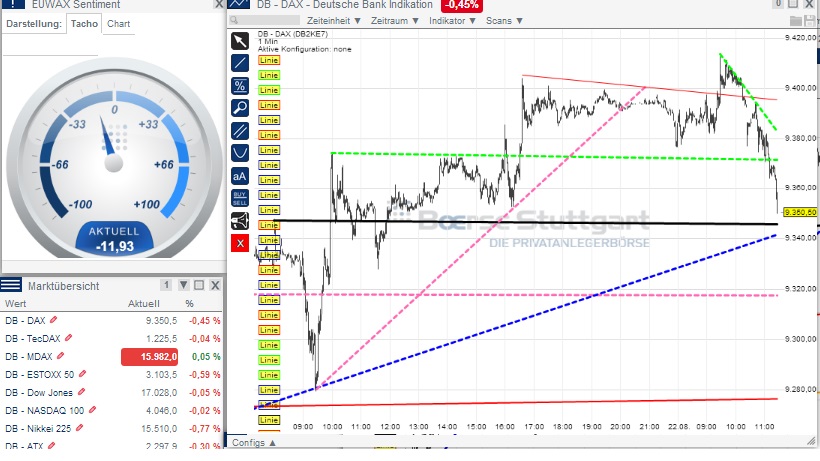Image resolution: width=820 pixels, height=461 pixels.
Task: Open the Marktübersicht hamburger menu icon
Action: point(11,285)
